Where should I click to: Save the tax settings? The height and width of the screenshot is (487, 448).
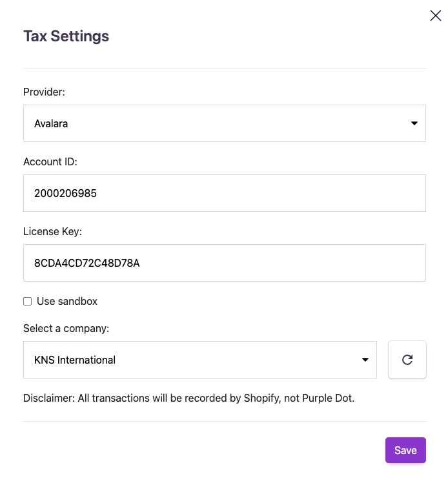pyautogui.click(x=405, y=450)
